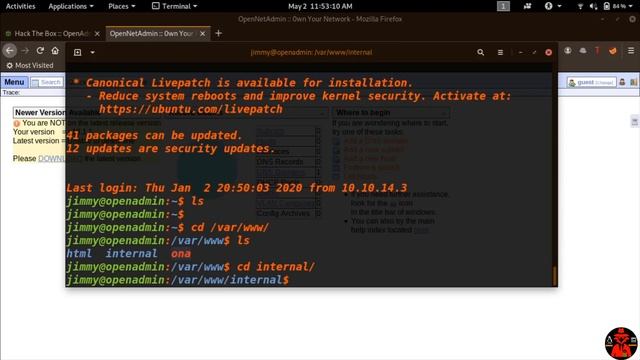Click the 'Last login' line in terminal
Screen dimensions: 640x360
click(x=237, y=188)
